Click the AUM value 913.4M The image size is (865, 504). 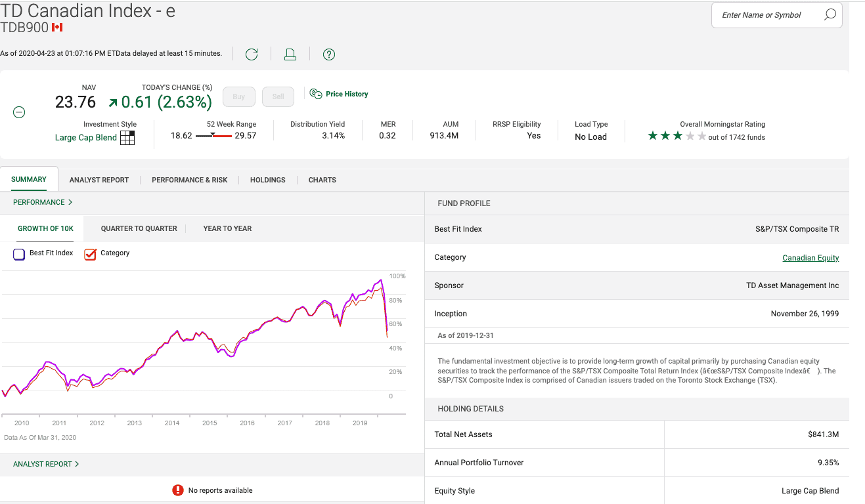point(444,136)
